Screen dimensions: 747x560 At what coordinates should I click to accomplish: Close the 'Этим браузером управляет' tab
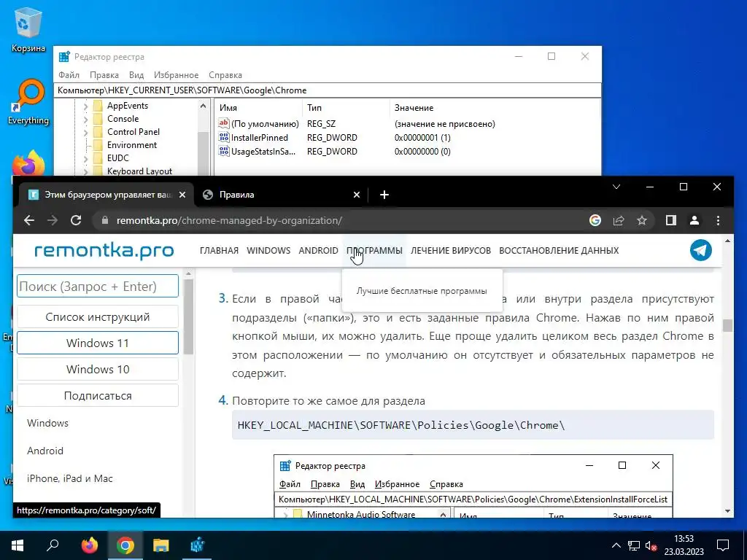(x=182, y=195)
